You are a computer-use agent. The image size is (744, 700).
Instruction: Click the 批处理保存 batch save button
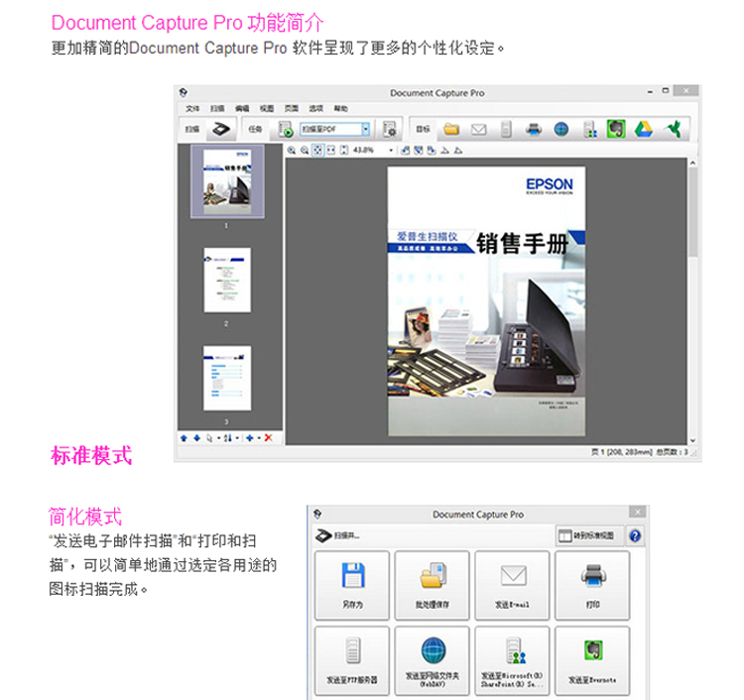[433, 586]
